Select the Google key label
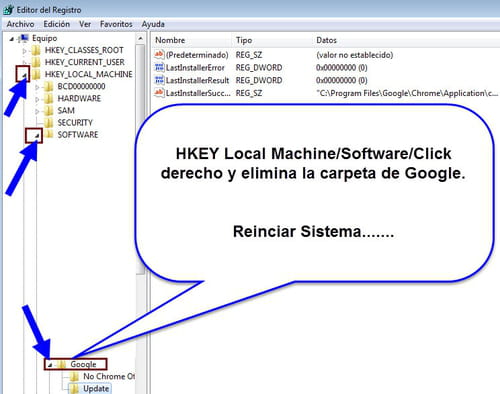500x394 pixels. point(83,364)
